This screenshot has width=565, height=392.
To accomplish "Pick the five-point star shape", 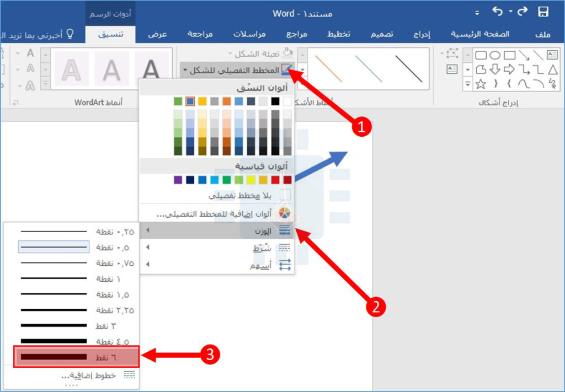I will click(481, 84).
